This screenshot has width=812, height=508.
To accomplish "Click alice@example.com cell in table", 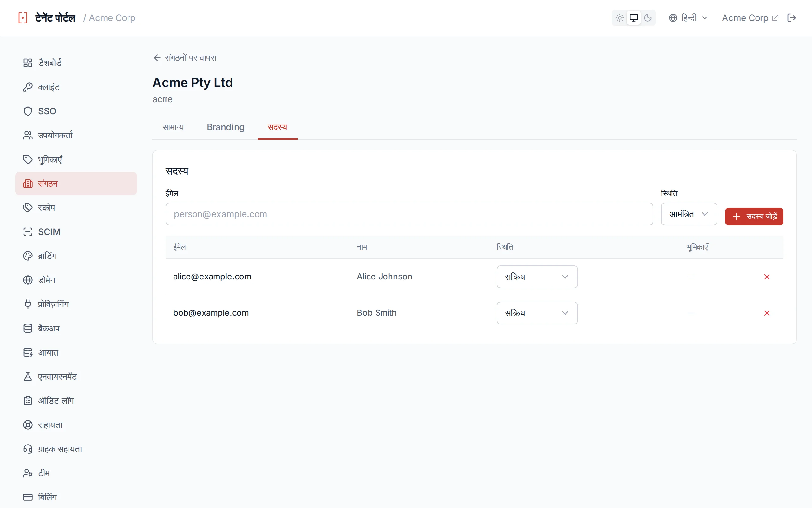I will 212,277.
